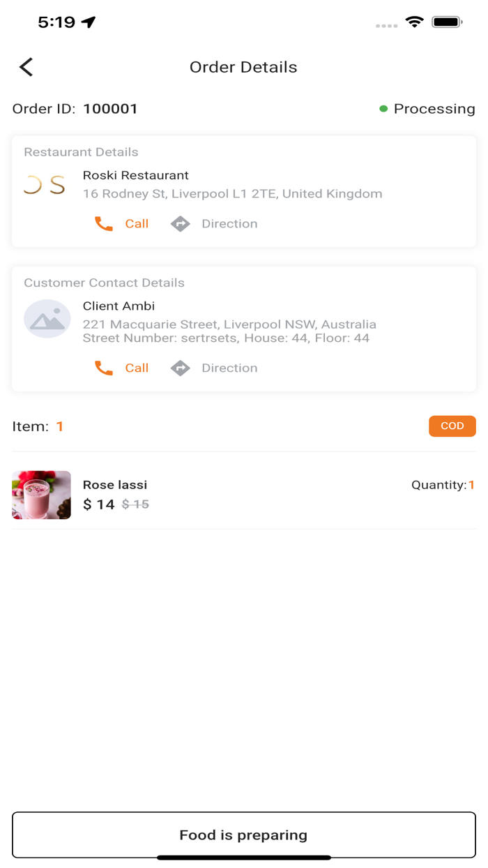Tap the customer avatar placeholder image
This screenshot has height=868, width=488.
47,320
